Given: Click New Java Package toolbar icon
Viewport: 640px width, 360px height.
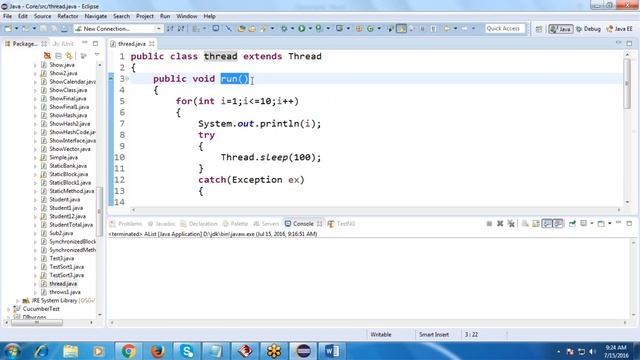Looking at the screenshot, I should 359,29.
